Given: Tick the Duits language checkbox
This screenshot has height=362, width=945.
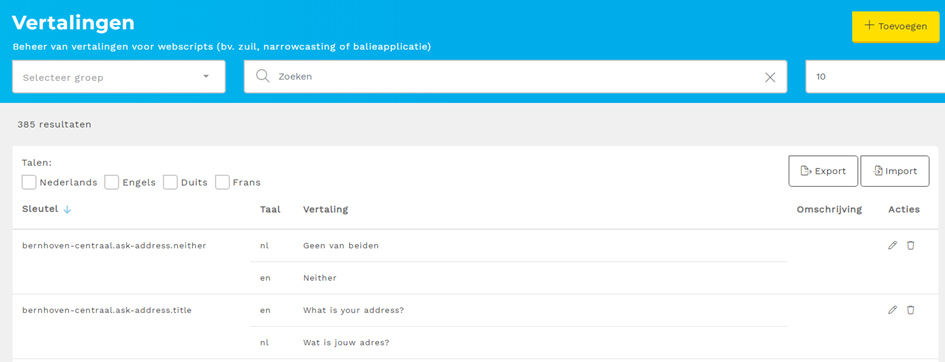Looking at the screenshot, I should pos(171,182).
